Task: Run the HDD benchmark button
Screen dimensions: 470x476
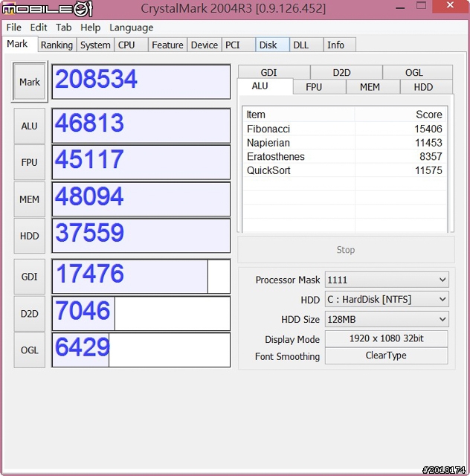Action: click(x=30, y=236)
